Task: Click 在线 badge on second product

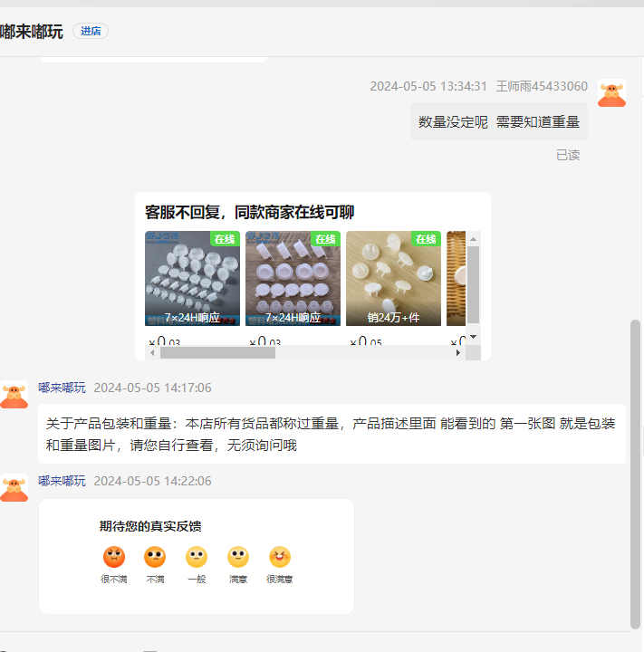Action: point(325,239)
